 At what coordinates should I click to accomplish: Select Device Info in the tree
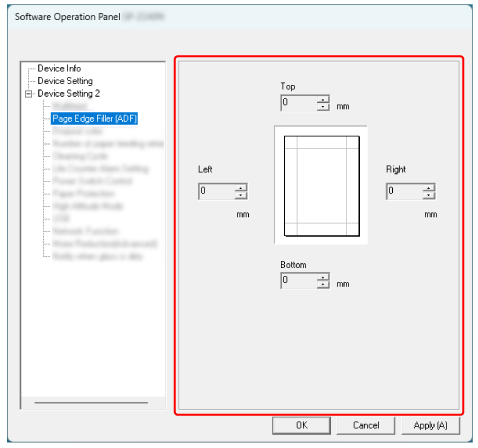point(59,68)
